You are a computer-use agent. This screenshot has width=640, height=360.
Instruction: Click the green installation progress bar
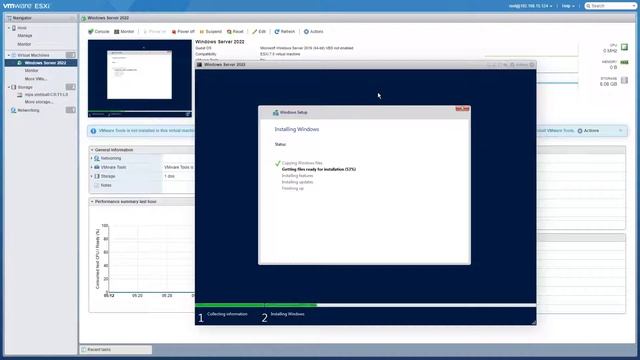point(256,305)
